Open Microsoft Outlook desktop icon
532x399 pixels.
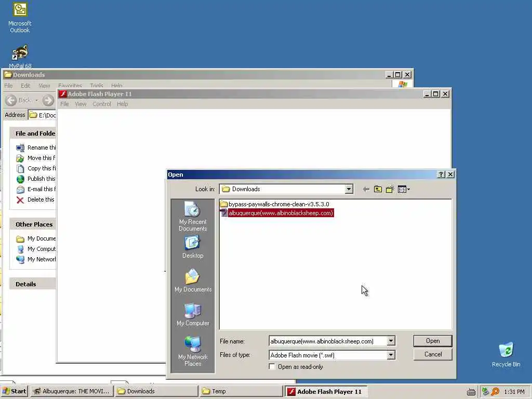pos(20,18)
